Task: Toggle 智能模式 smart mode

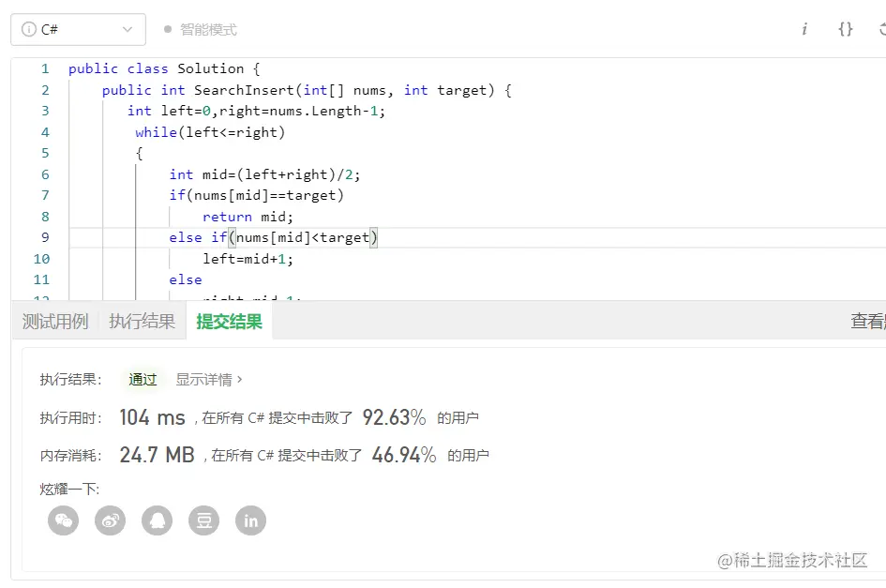Action: point(201,29)
